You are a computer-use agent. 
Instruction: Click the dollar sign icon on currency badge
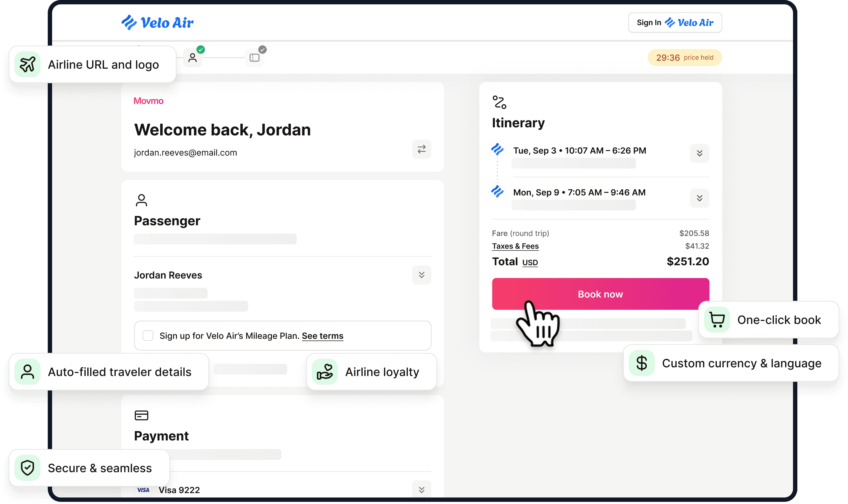[642, 363]
